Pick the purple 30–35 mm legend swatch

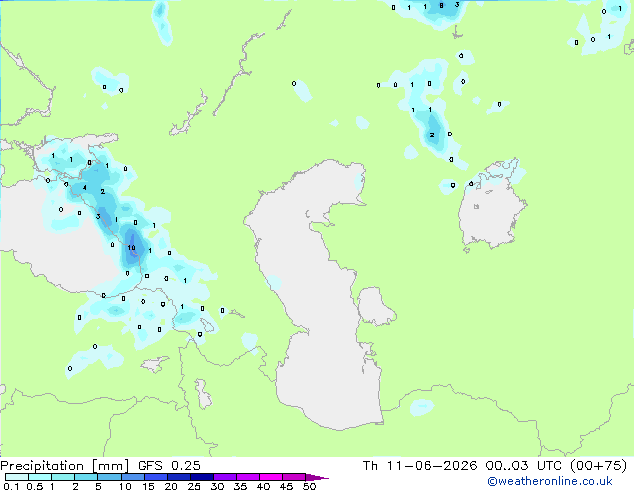pos(225,477)
